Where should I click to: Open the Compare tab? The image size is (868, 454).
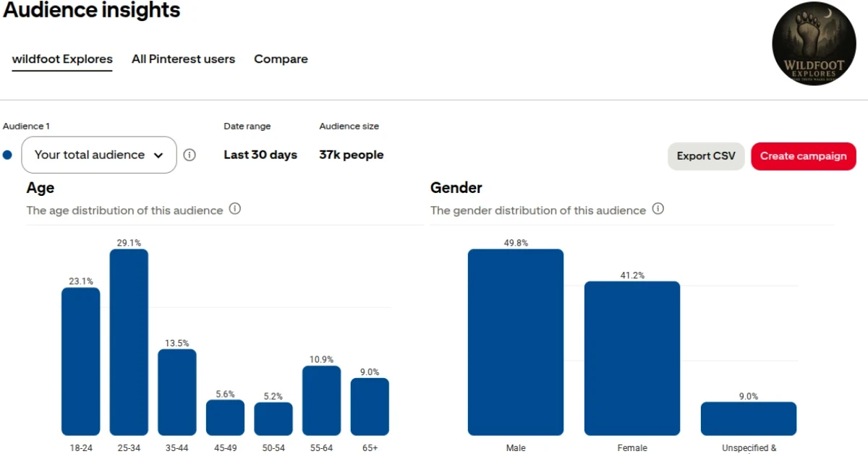[x=281, y=59]
